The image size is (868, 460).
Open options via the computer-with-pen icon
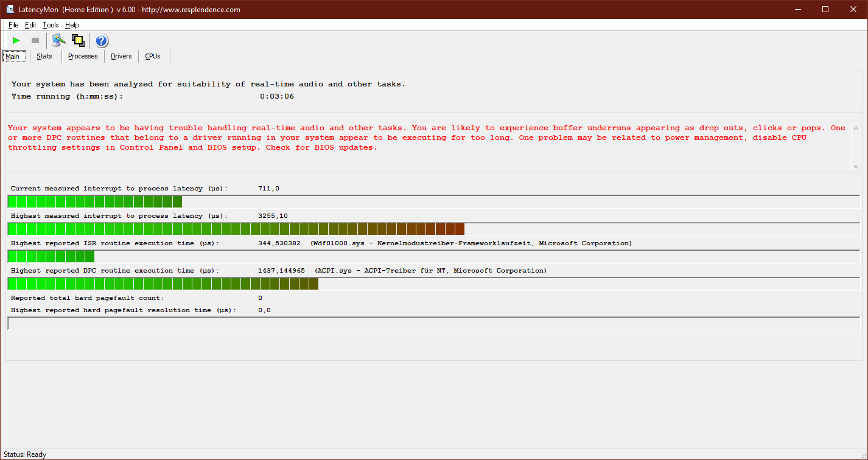[x=58, y=41]
